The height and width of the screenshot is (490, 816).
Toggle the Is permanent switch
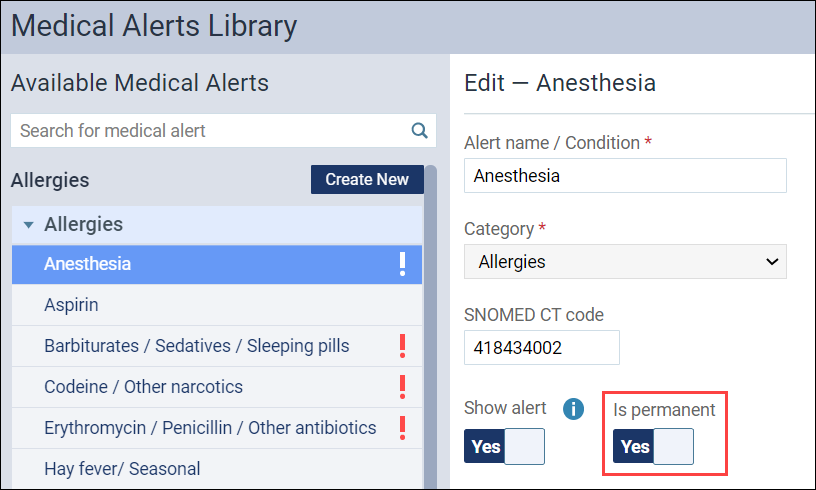click(x=653, y=446)
